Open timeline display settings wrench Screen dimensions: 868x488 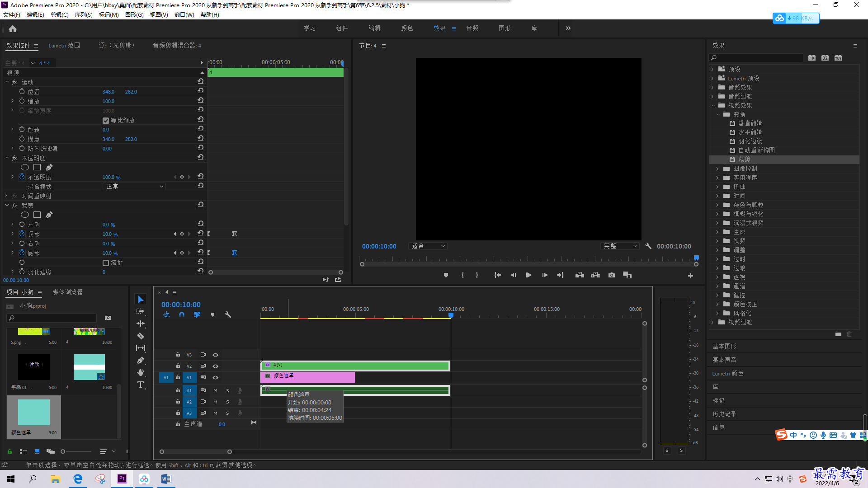(228, 314)
